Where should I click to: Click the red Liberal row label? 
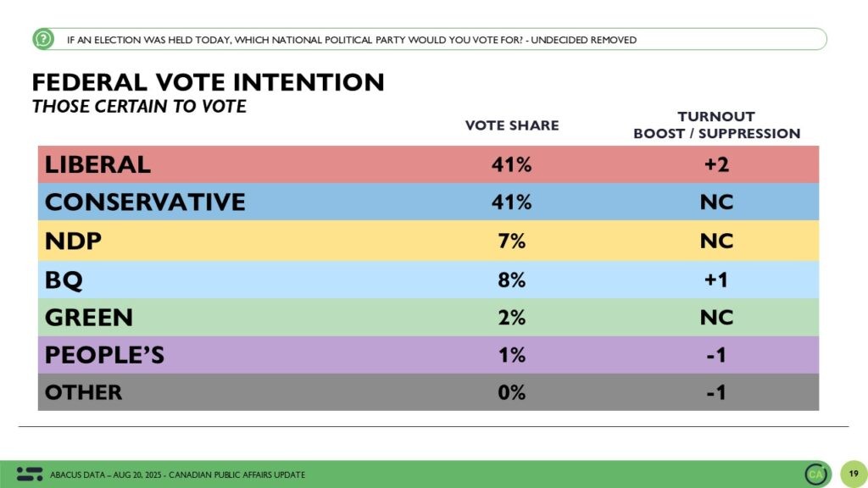tap(97, 164)
